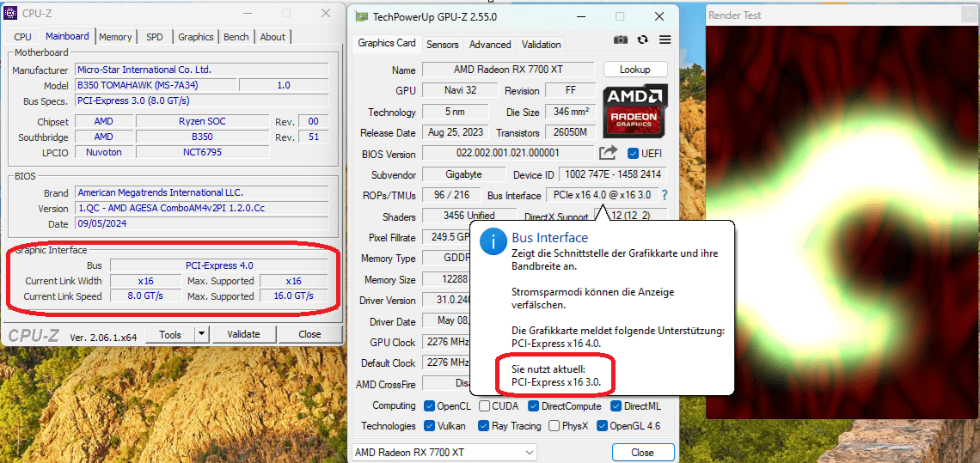Click the Bus Interface question mark icon
The width and height of the screenshot is (980, 463).
[665, 195]
